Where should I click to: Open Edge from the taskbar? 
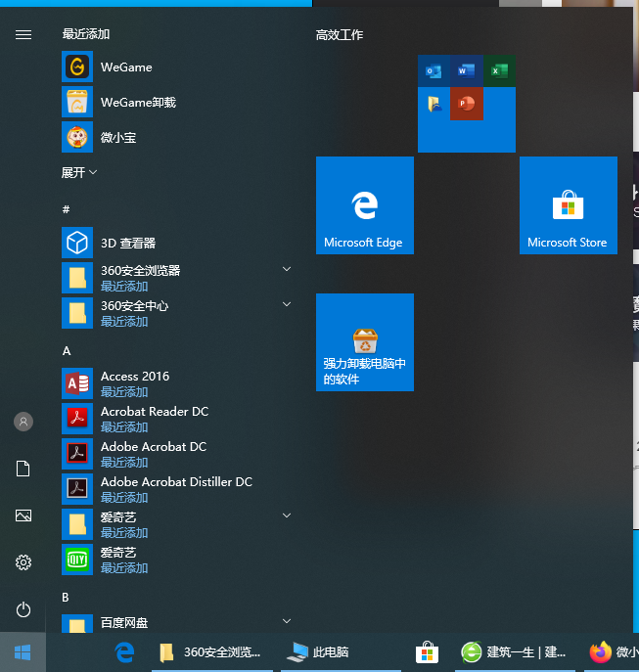tap(124, 652)
